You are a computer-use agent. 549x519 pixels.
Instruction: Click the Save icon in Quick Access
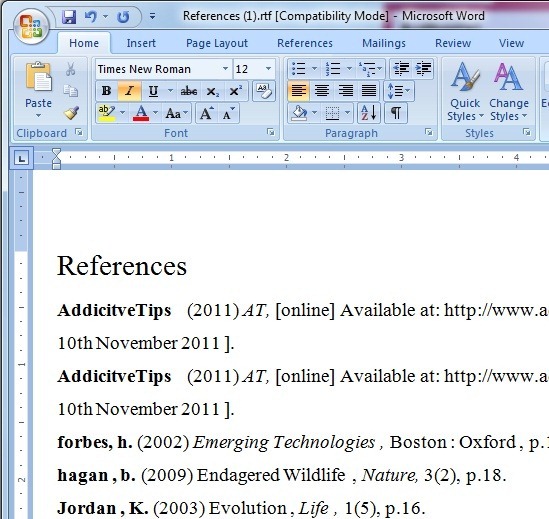pyautogui.click(x=69, y=16)
